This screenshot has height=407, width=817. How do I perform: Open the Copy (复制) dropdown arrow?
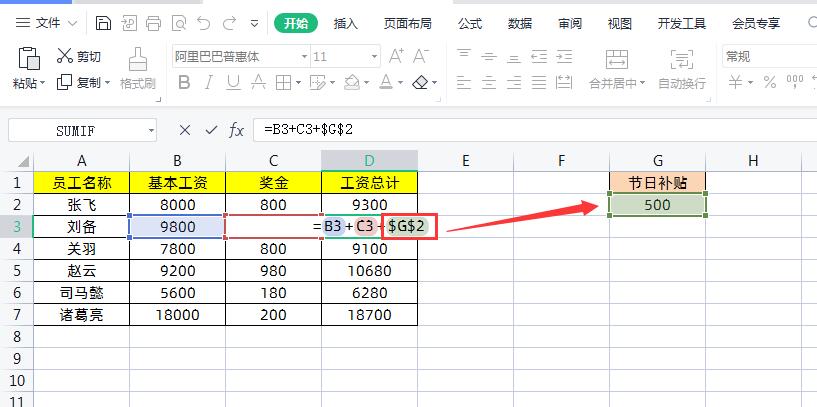tap(107, 83)
